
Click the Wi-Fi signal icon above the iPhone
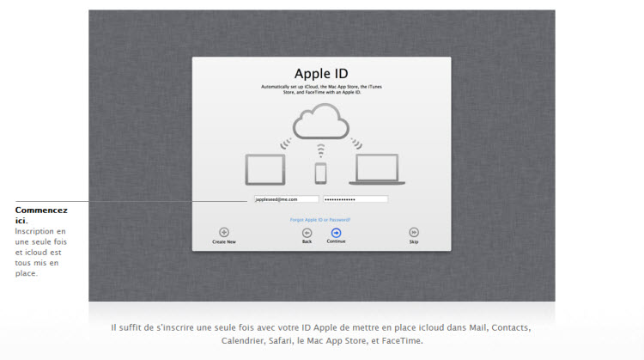click(321, 150)
